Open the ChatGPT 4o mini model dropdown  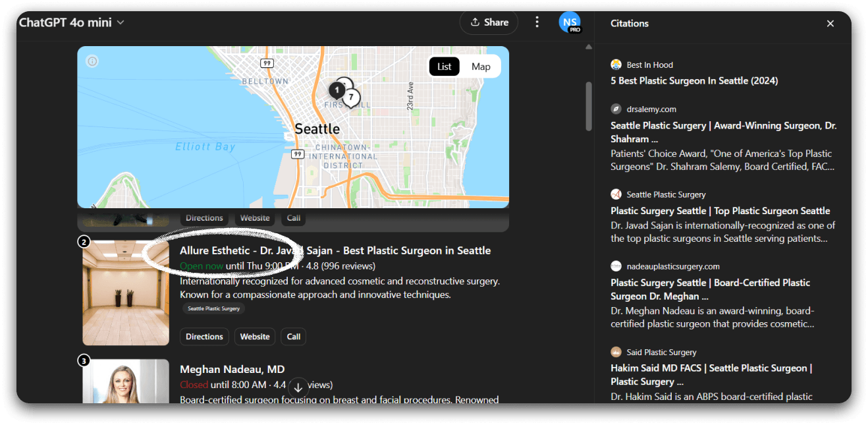(x=71, y=22)
